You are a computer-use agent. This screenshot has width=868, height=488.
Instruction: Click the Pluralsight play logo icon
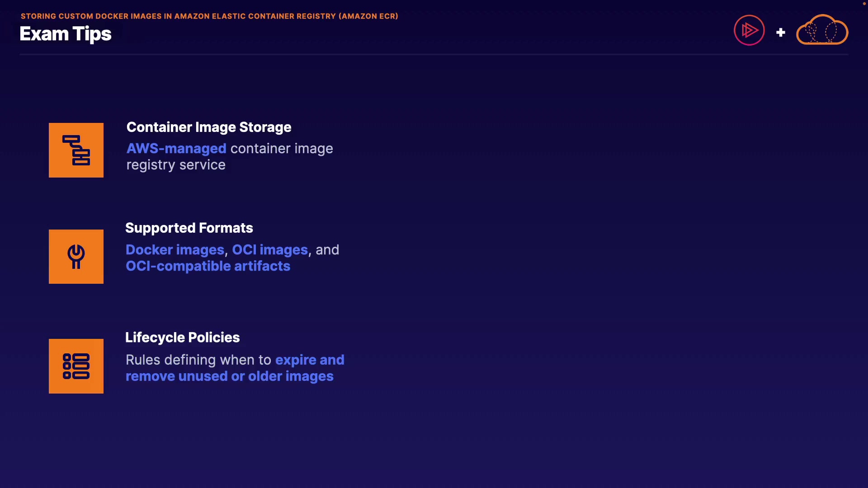click(749, 30)
